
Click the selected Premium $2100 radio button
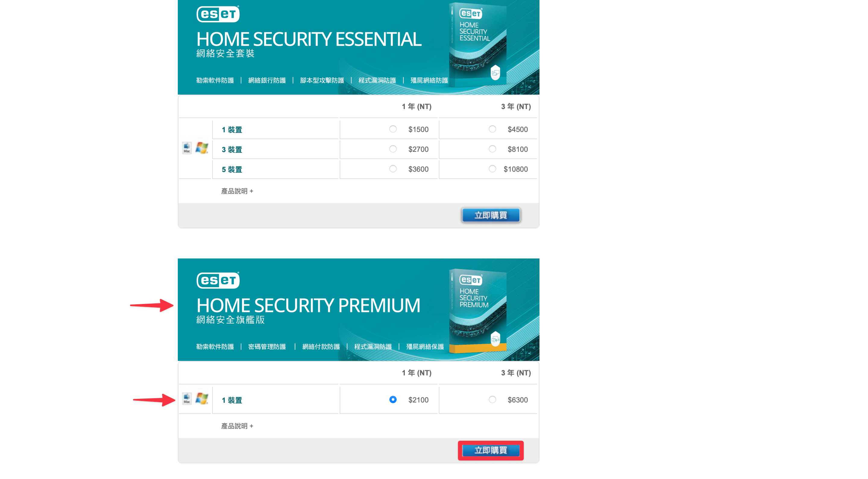click(x=393, y=399)
